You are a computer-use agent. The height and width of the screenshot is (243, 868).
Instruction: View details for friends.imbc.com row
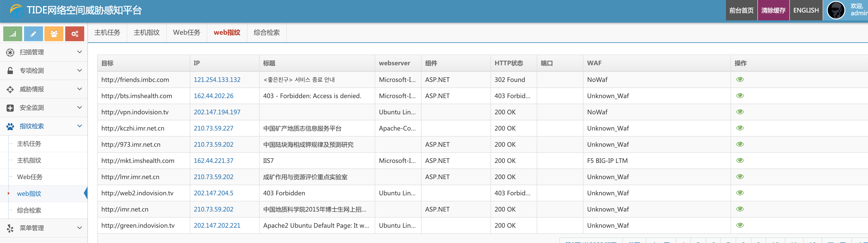[740, 80]
